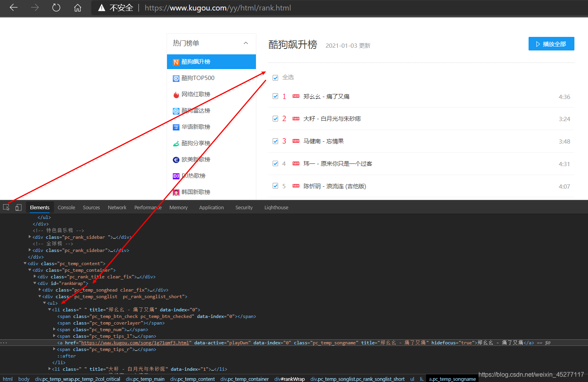Expand the li titled 大籽 - 白月光与朱砂痣
The width and height of the screenshot is (588, 382).
click(50, 369)
